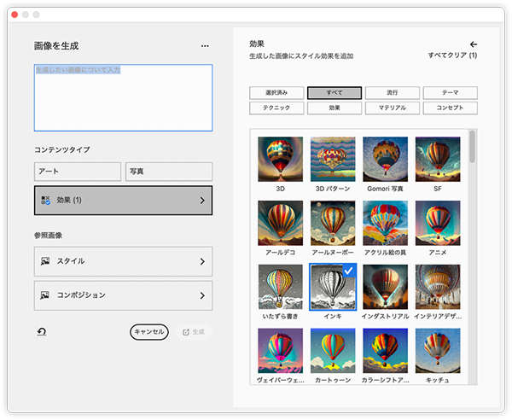This screenshot has height=420, width=512.
Task: Toggle the アート content type
Action: (78, 172)
